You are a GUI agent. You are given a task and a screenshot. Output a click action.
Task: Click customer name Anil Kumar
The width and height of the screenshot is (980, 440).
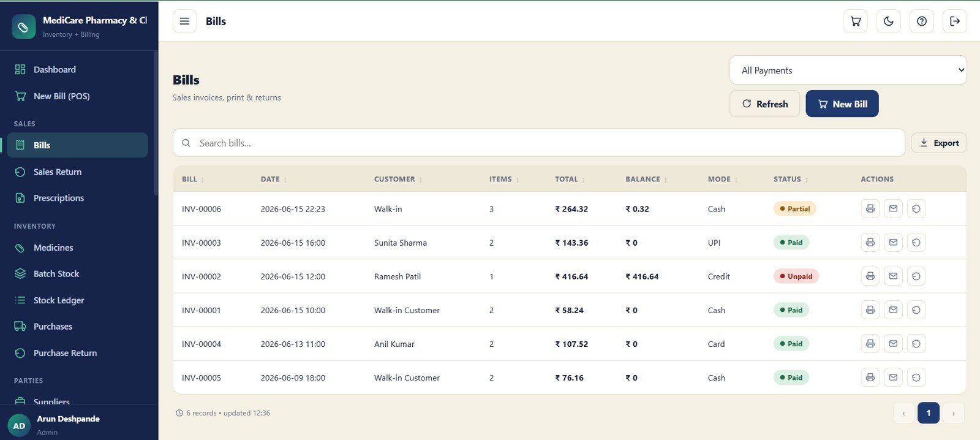(x=394, y=344)
